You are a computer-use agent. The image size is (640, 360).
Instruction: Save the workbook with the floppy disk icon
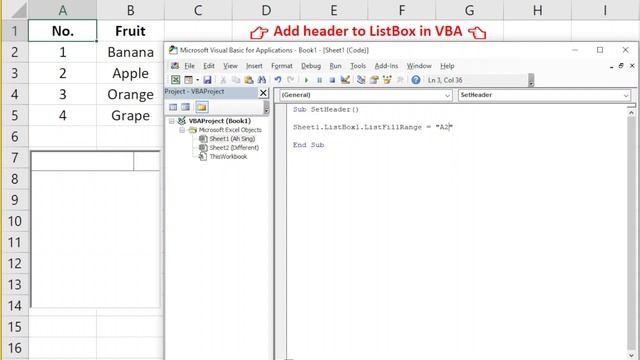point(207,80)
